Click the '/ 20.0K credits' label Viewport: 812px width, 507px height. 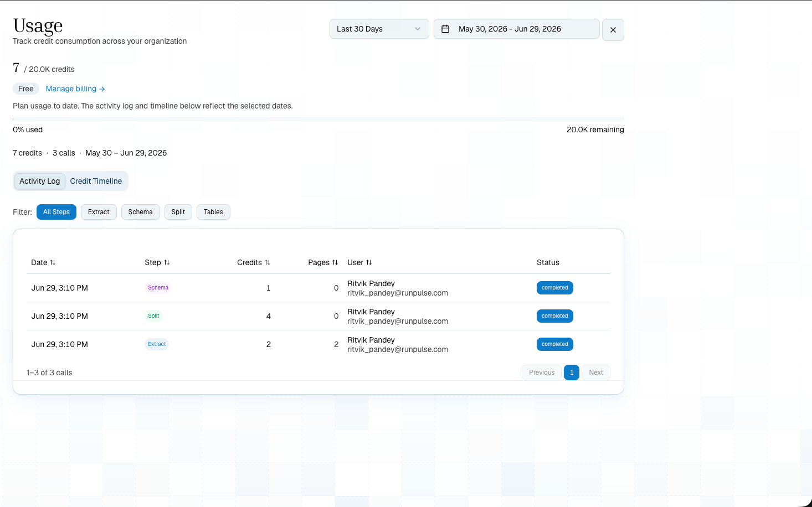(x=49, y=69)
